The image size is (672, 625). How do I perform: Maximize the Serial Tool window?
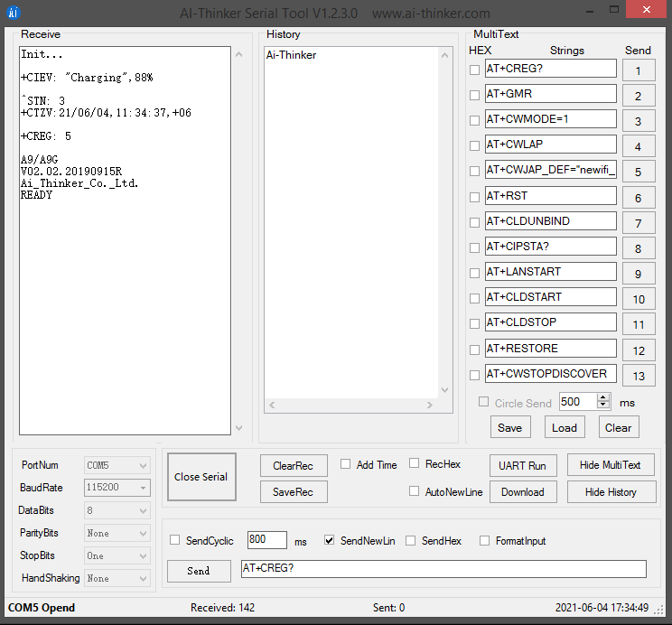click(614, 10)
